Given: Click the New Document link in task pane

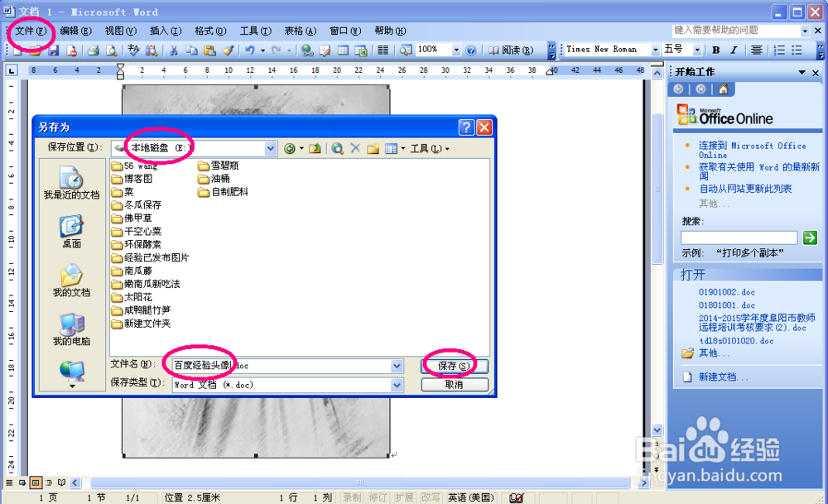Looking at the screenshot, I should (x=724, y=377).
